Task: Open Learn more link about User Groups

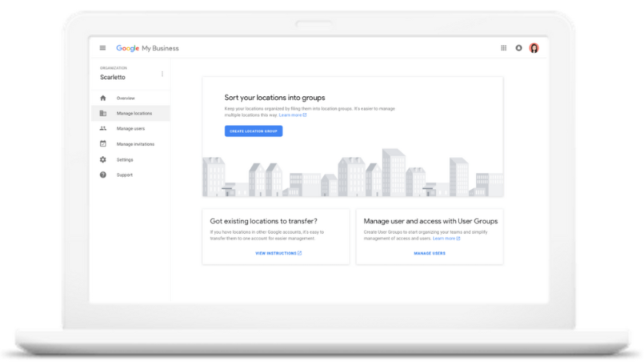Action: click(446, 238)
